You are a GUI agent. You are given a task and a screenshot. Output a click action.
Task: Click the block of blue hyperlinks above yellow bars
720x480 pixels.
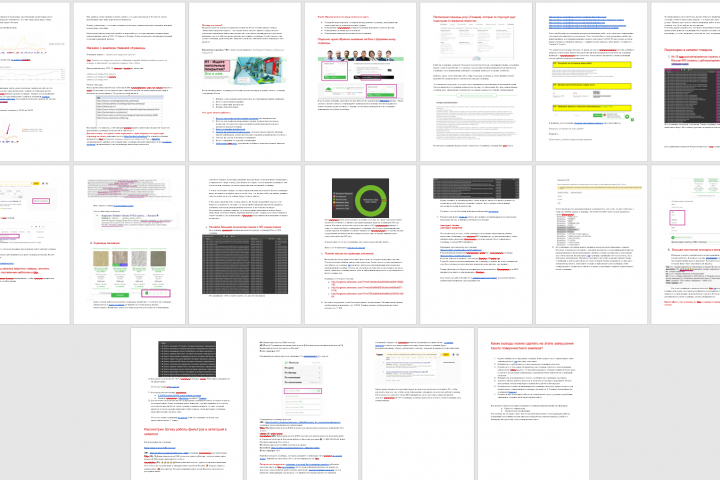[x=586, y=22]
